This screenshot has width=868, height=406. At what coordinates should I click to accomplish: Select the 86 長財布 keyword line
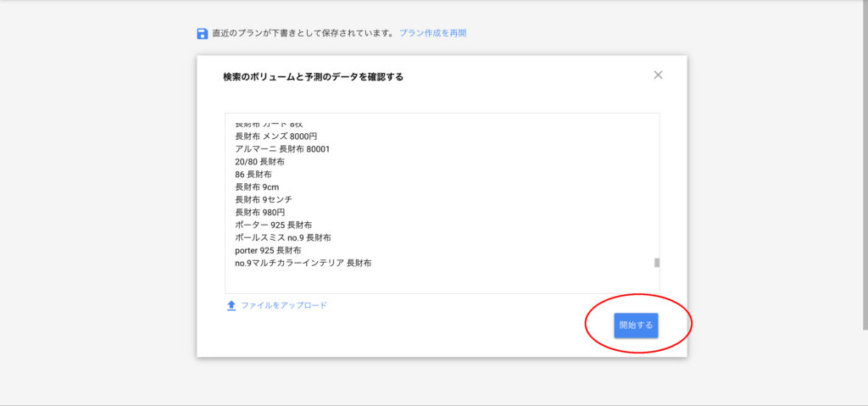(x=253, y=175)
